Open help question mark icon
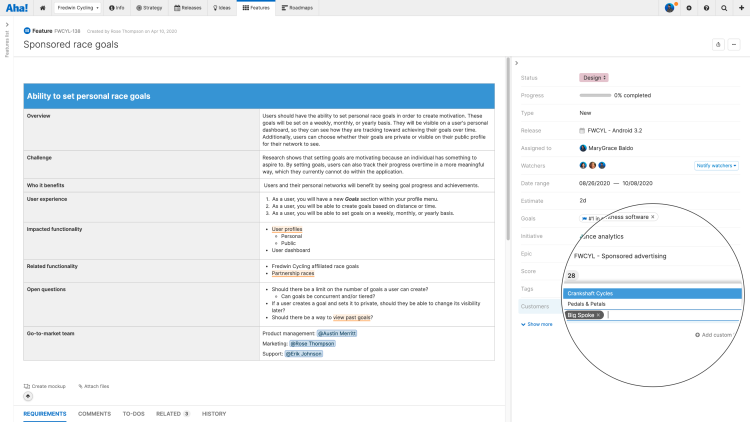750x422 pixels. pos(706,8)
